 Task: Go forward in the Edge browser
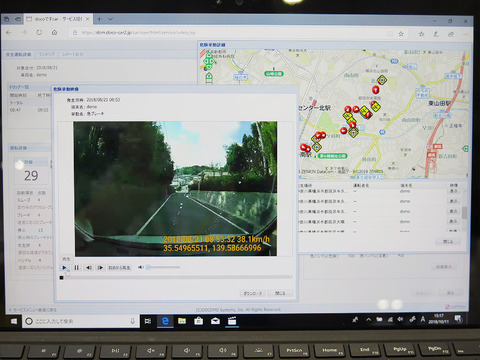(x=24, y=33)
